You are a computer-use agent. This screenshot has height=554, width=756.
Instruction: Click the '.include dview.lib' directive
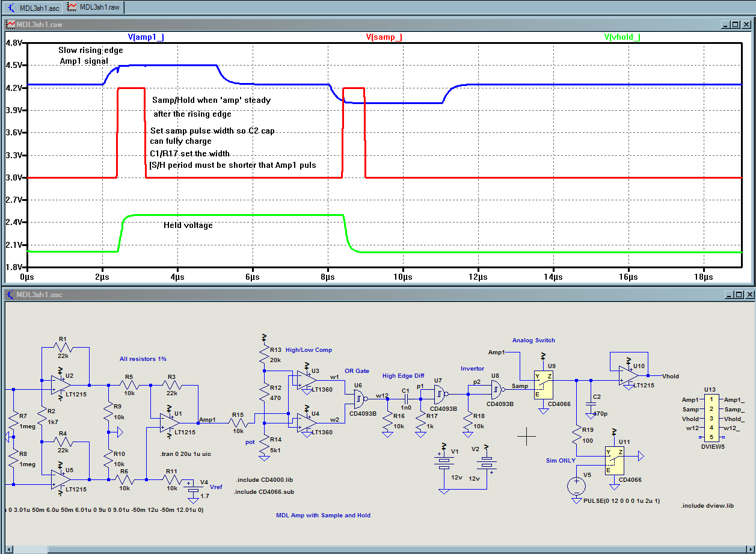point(707,506)
